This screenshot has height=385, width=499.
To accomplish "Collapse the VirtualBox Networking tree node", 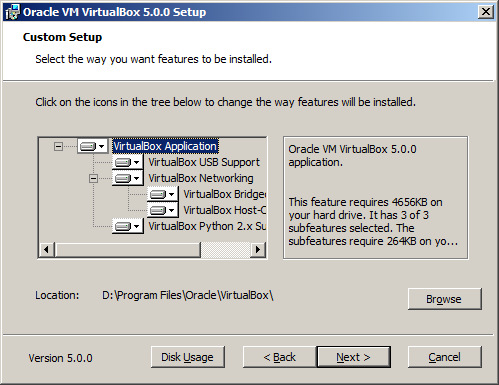I will 93,179.
